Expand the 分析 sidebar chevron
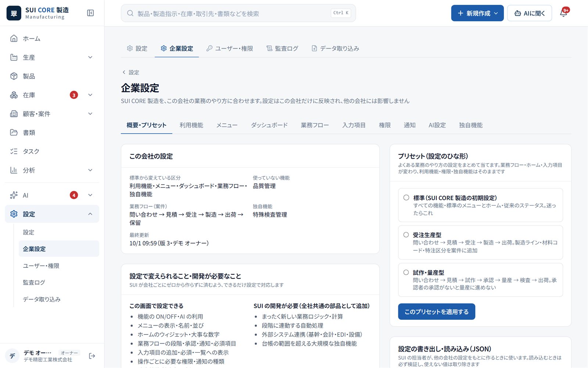The width and height of the screenshot is (588, 368). (x=90, y=170)
